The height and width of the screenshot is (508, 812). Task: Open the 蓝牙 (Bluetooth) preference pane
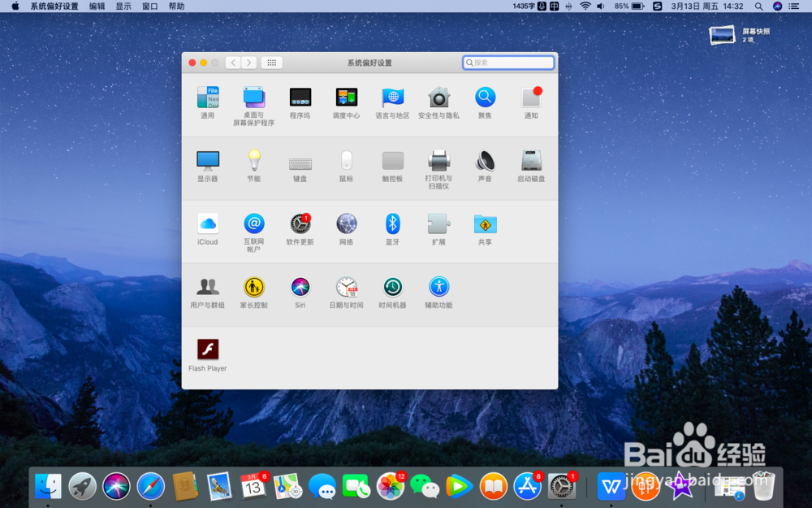click(392, 229)
